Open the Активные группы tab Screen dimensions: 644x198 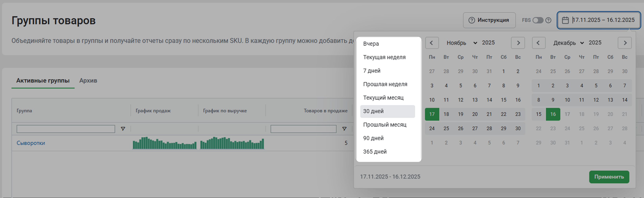coord(43,81)
